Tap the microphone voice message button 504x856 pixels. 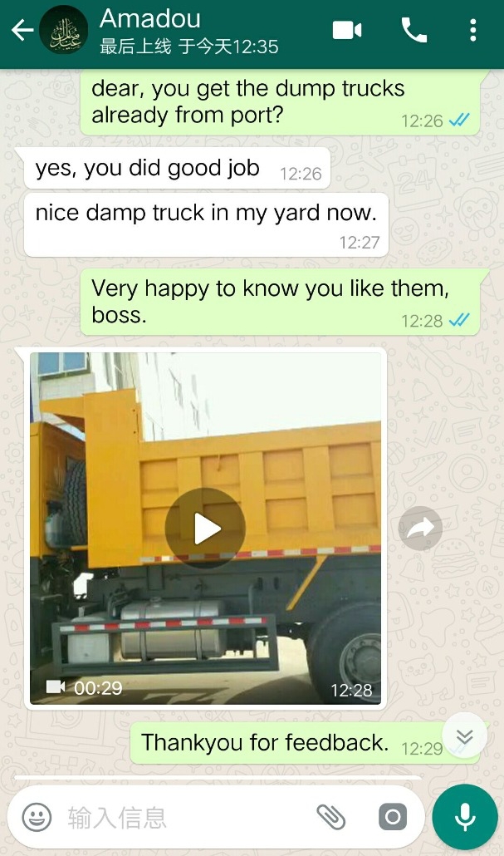(465, 817)
